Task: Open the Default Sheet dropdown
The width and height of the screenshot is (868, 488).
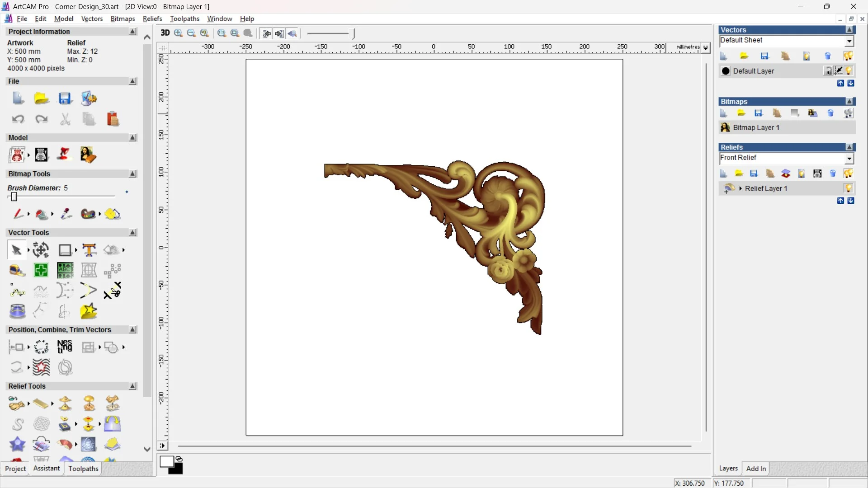Action: 849,41
